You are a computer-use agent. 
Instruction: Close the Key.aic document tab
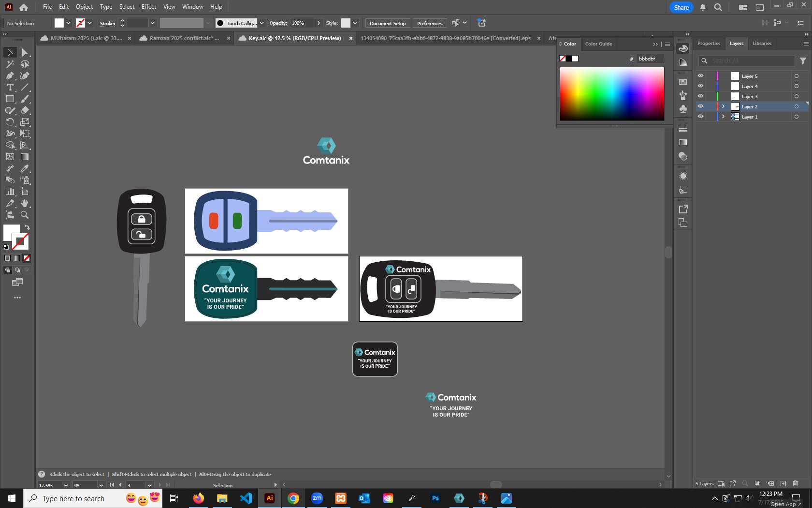pyautogui.click(x=351, y=38)
